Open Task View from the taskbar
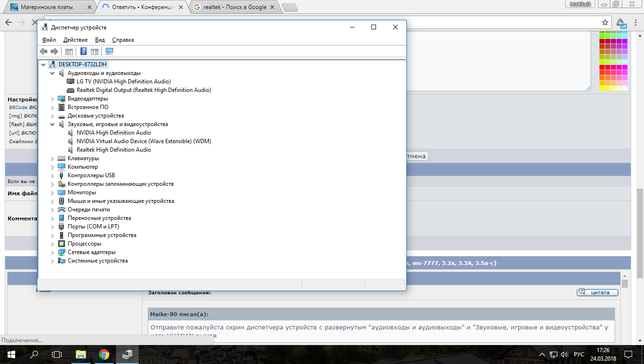644x364 pixels. [57, 355]
